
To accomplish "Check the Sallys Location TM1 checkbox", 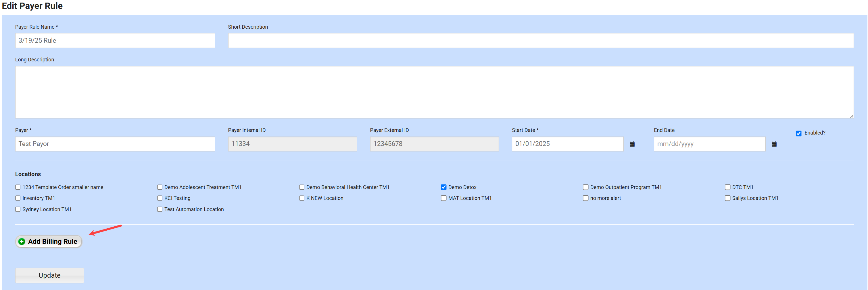I will (x=727, y=198).
